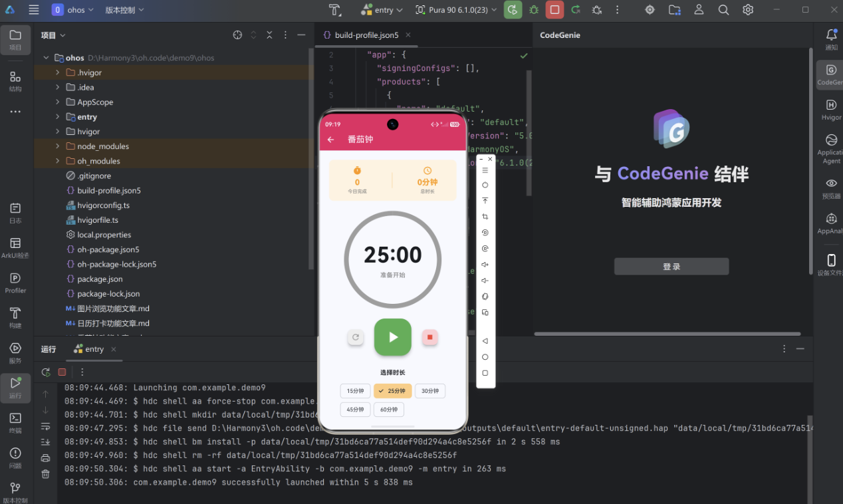This screenshot has width=843, height=504.
Task: Click the rerun icon in Run panel
Action: pyautogui.click(x=45, y=372)
